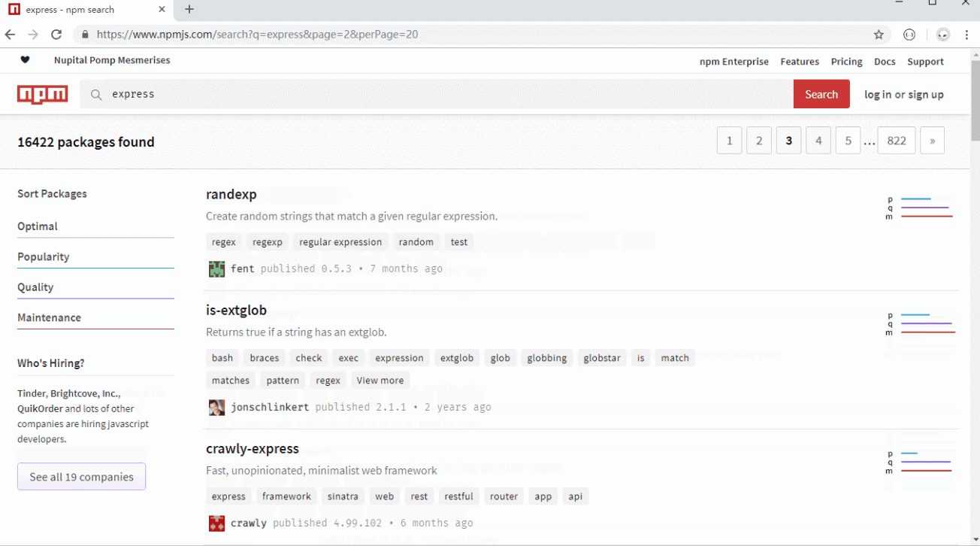Go back using the browser back arrow
The image size is (980, 546).
pyautogui.click(x=10, y=35)
